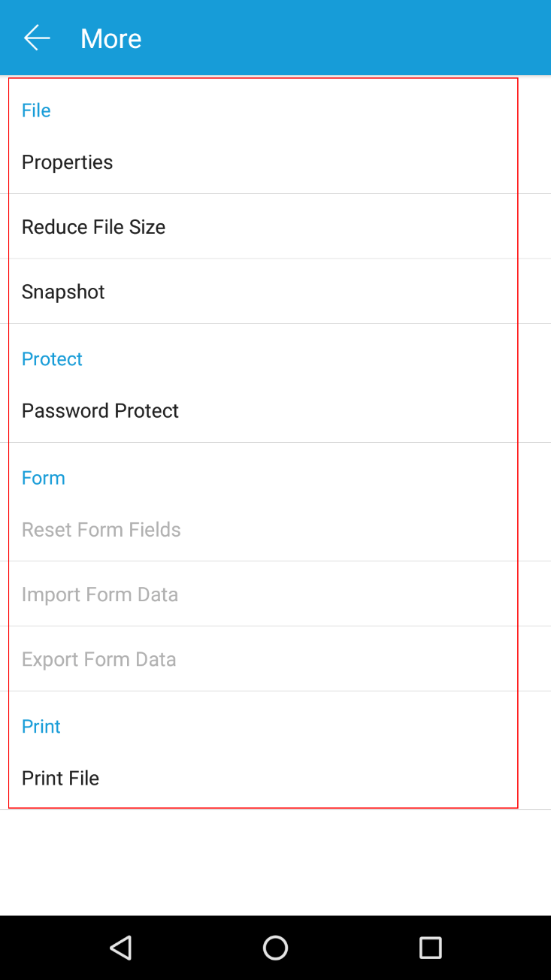Open document Properties

tap(67, 162)
